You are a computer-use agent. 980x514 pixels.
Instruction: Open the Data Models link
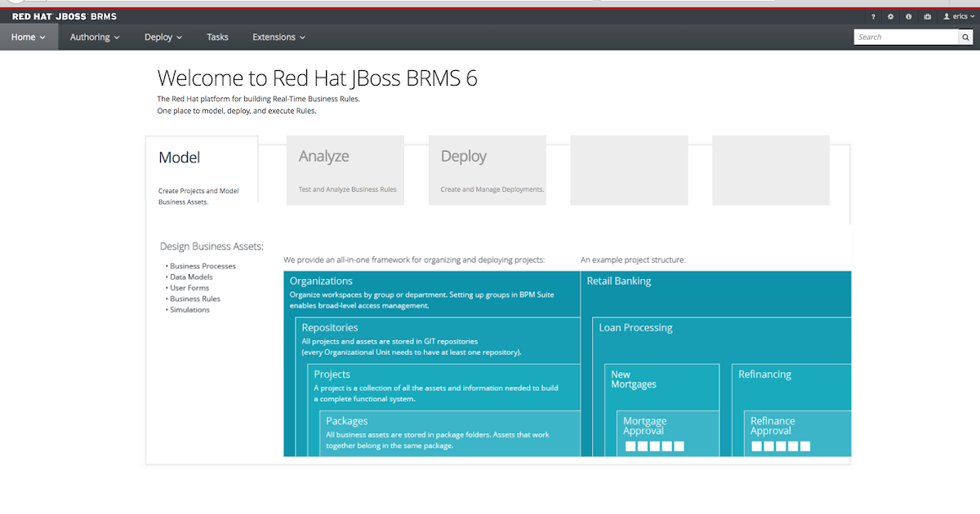(194, 277)
